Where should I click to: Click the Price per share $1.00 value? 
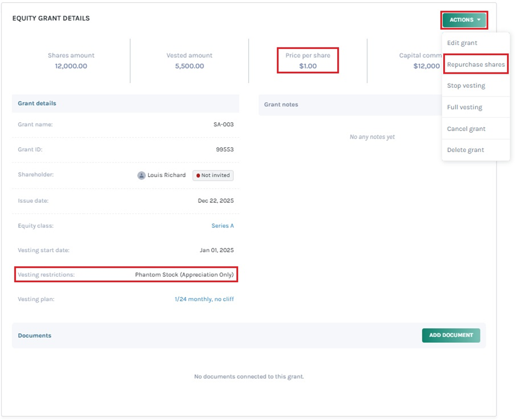(308, 66)
